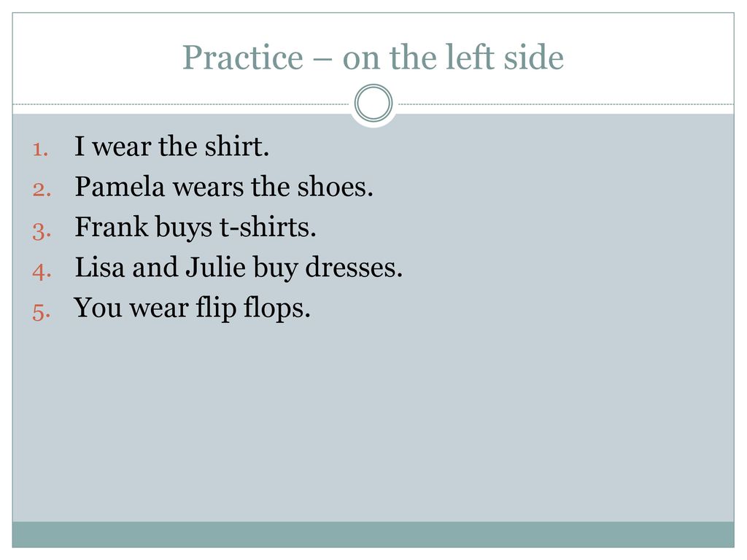This screenshot has width=747, height=560.
Task: Click the red list number 4
Action: click(42, 272)
